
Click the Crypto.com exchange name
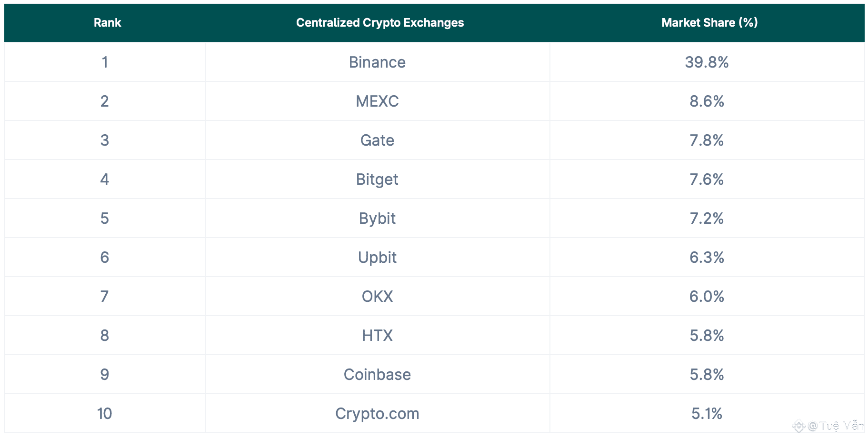(377, 414)
